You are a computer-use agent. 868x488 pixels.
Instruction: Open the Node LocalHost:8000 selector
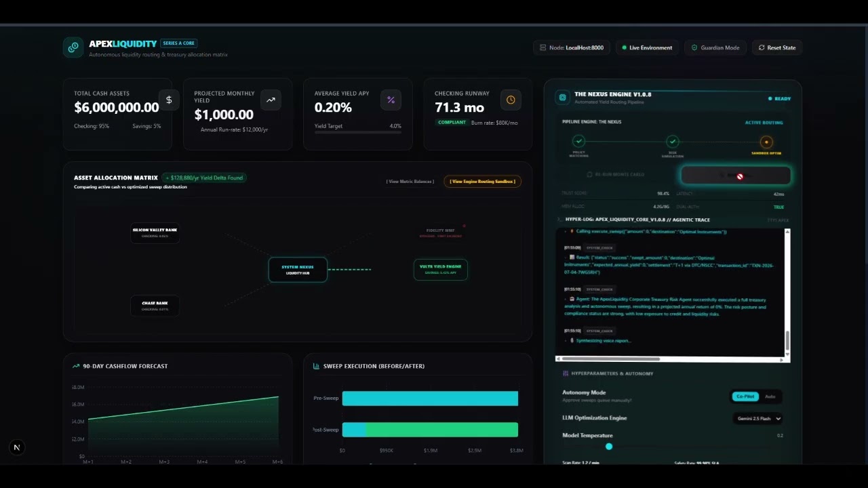pyautogui.click(x=572, y=47)
